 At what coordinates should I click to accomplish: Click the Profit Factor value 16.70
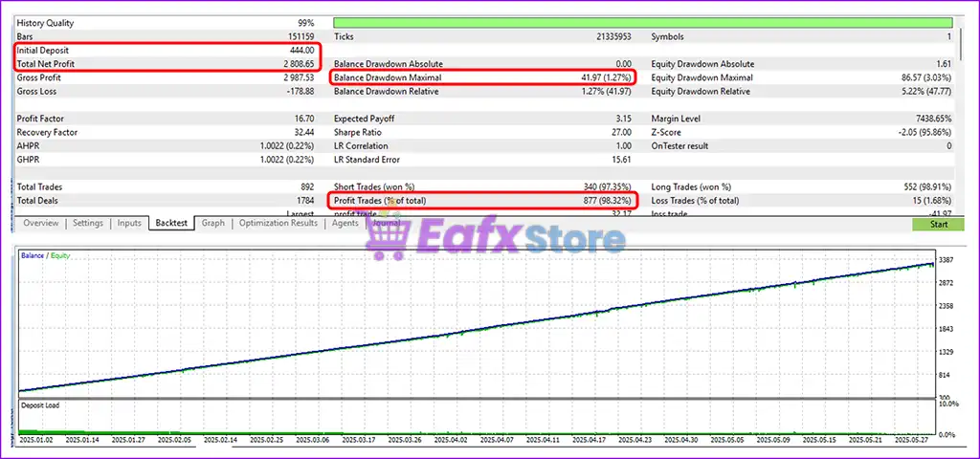pos(303,119)
